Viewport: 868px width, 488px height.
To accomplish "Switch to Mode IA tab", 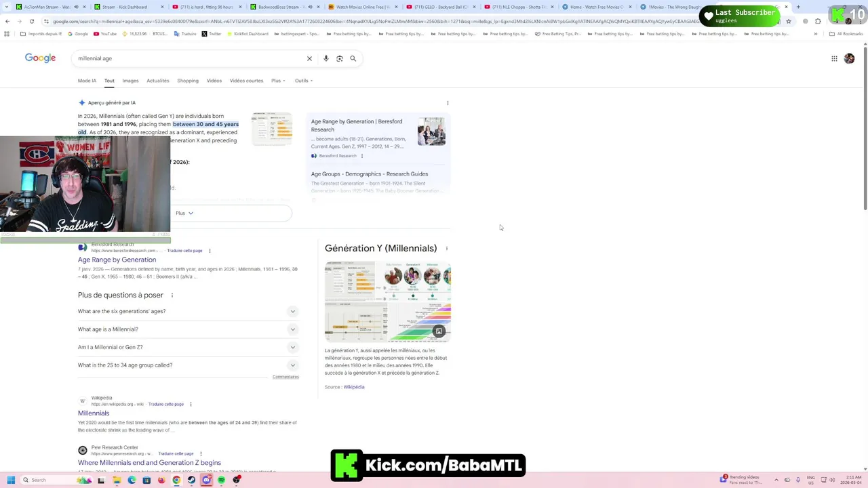I will click(87, 81).
